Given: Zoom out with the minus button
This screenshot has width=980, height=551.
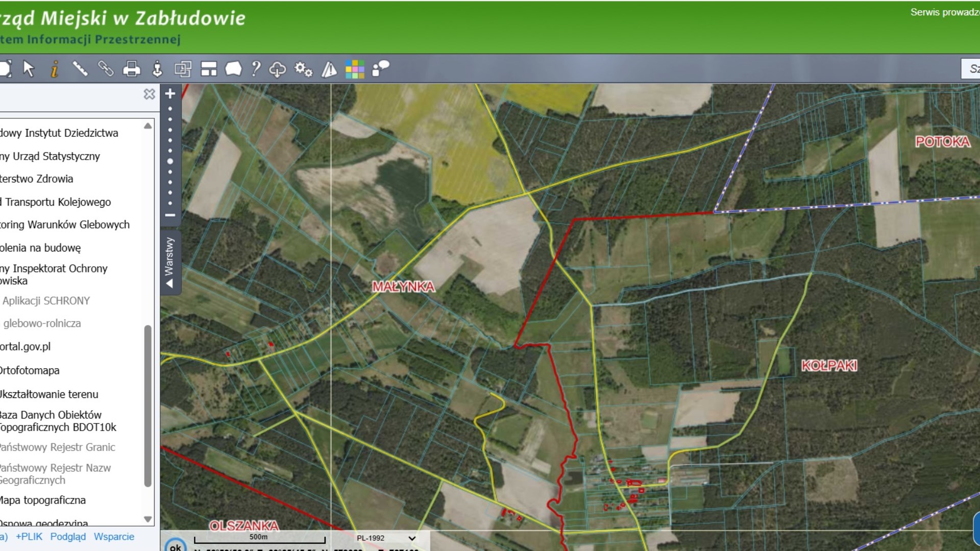Looking at the screenshot, I should point(170,215).
